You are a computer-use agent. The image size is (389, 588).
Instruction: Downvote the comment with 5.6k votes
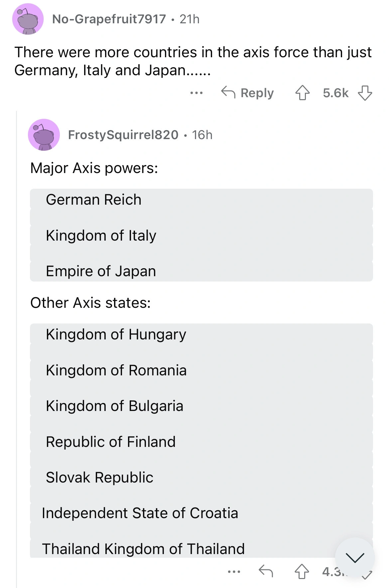click(365, 93)
